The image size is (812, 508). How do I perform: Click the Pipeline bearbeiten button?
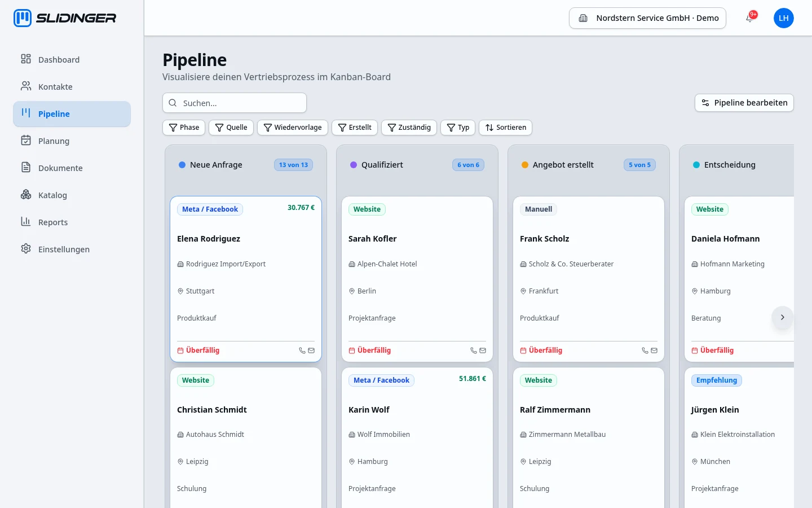744,103
